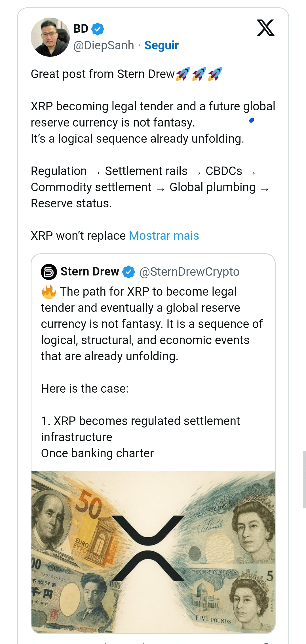Click the "Here is the case:" line
The width and height of the screenshot is (306, 644).
pos(85,389)
